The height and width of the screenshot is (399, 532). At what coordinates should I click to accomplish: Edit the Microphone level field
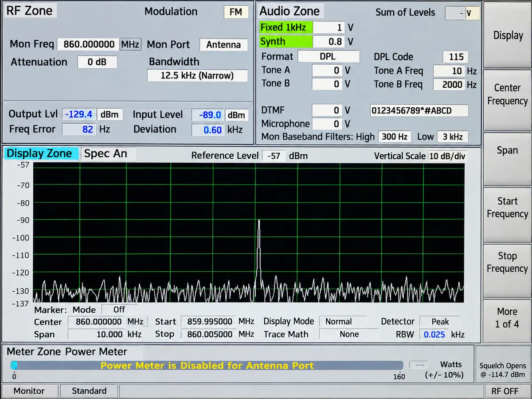[327, 124]
